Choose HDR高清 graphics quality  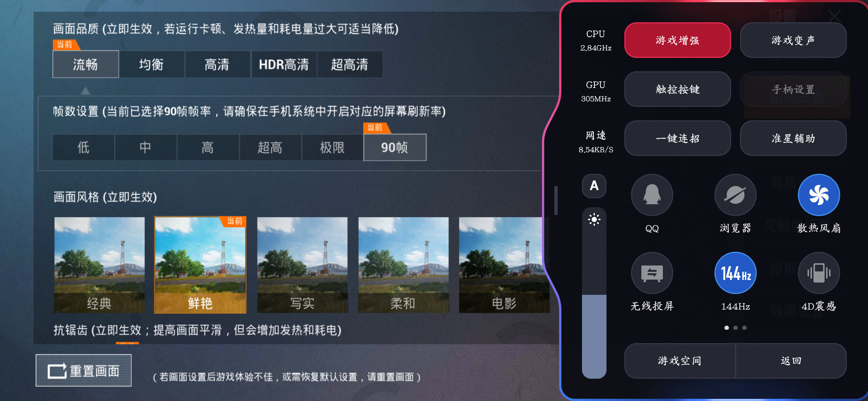pyautogui.click(x=284, y=64)
